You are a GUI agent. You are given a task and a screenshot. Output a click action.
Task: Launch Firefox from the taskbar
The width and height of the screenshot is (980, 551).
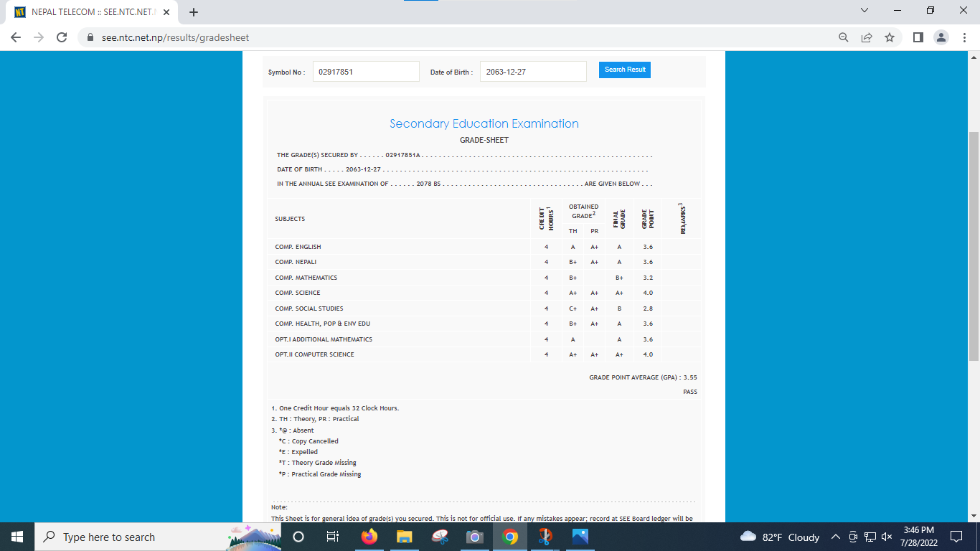pyautogui.click(x=369, y=537)
